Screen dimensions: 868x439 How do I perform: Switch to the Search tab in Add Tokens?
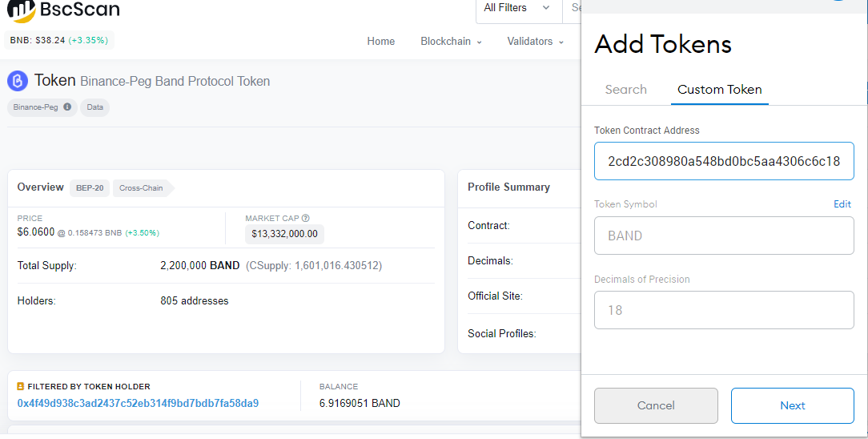click(625, 89)
